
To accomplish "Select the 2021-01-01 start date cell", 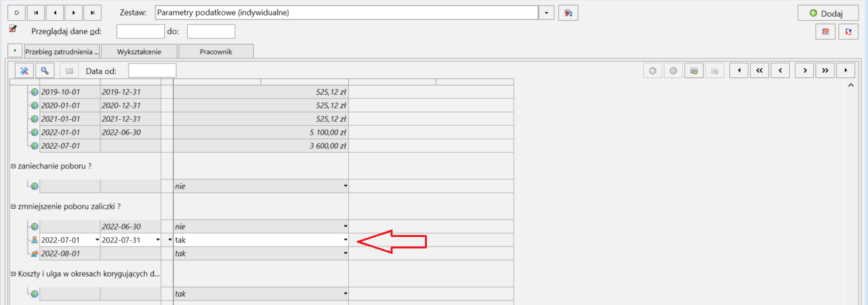I will (x=70, y=118).
